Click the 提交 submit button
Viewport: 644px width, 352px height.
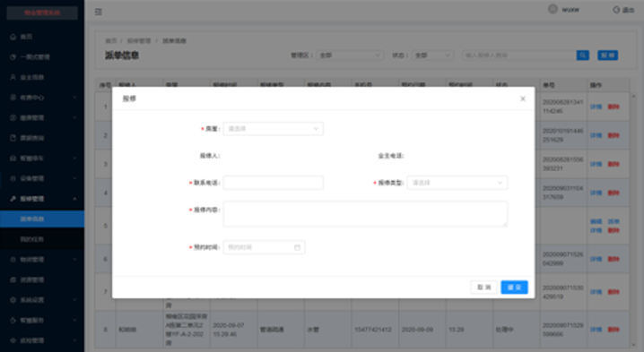[x=514, y=288]
